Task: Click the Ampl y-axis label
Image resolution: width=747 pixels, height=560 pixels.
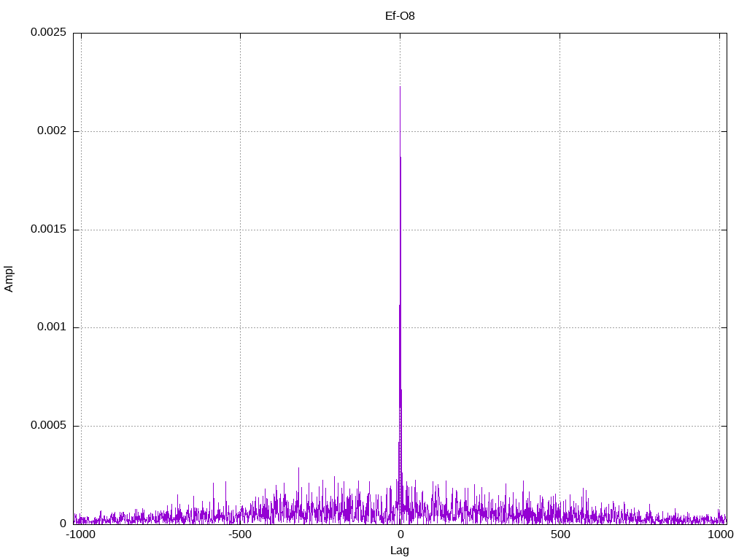Action: [x=9, y=279]
